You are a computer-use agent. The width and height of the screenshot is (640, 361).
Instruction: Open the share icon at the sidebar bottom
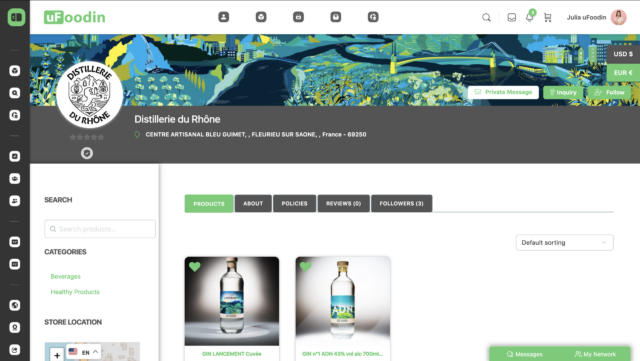tap(15, 350)
